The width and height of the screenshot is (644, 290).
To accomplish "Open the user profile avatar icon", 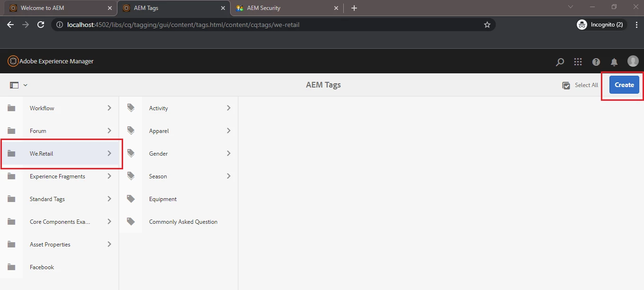I will click(x=633, y=61).
